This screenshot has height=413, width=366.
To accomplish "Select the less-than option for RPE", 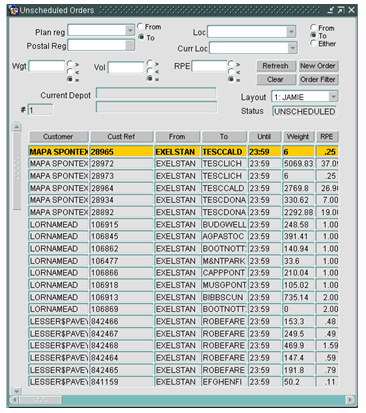I will (x=231, y=71).
